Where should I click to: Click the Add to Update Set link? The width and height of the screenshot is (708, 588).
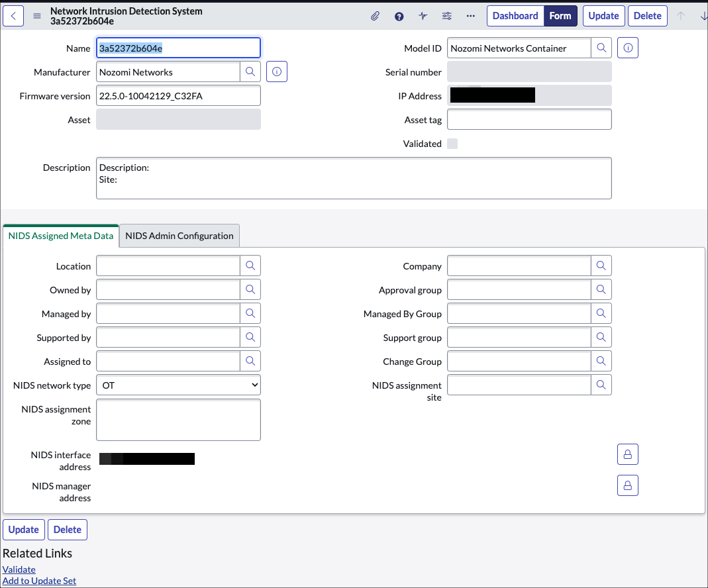[39, 581]
